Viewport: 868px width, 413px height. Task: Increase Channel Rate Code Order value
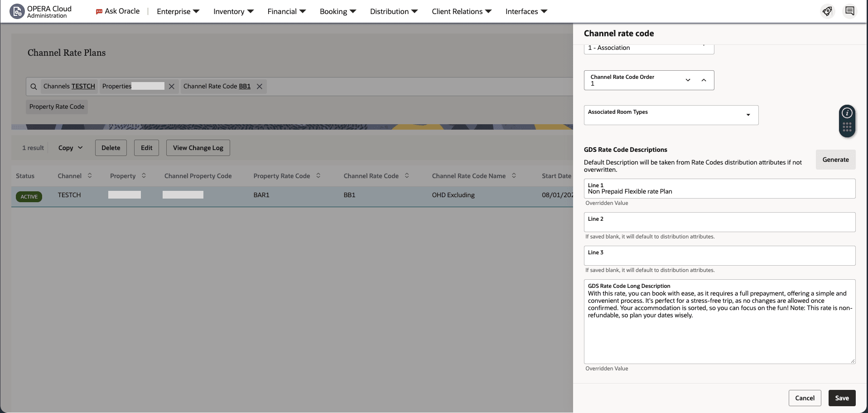pyautogui.click(x=704, y=80)
